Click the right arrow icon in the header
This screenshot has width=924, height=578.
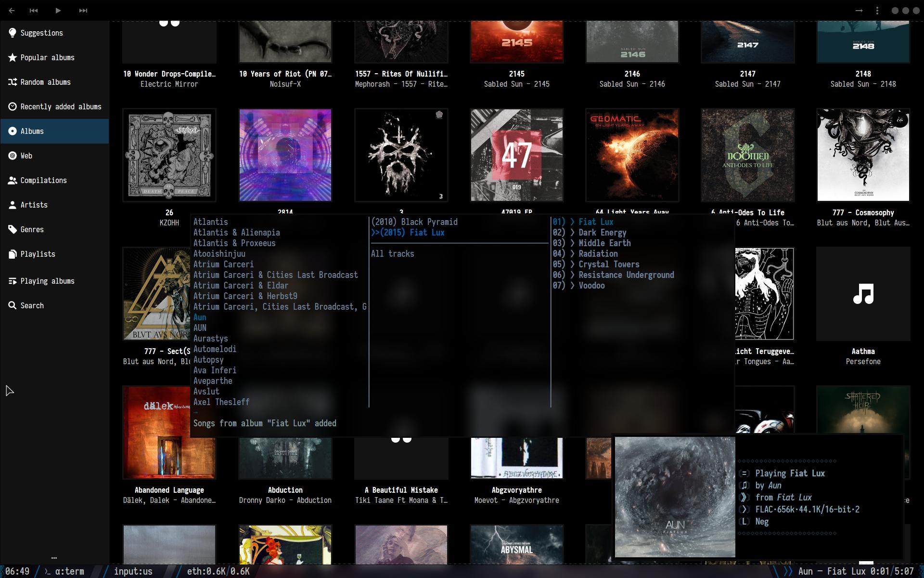(859, 10)
